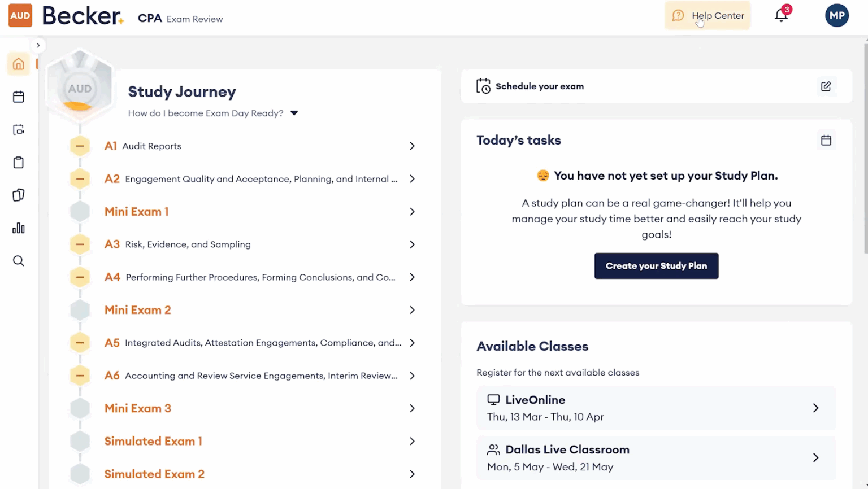View performance via the bar chart sidebar icon
868x489 pixels.
click(18, 228)
